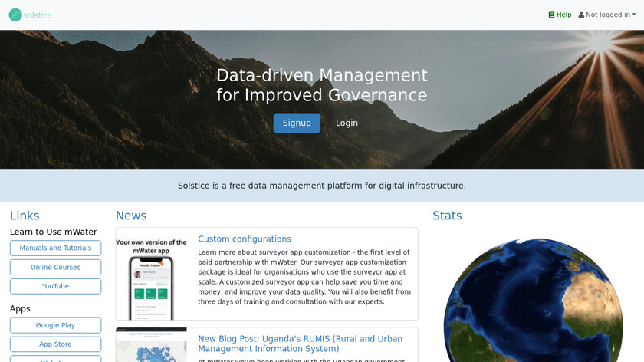
Task: Choose the App Store link button
Action: 55,344
